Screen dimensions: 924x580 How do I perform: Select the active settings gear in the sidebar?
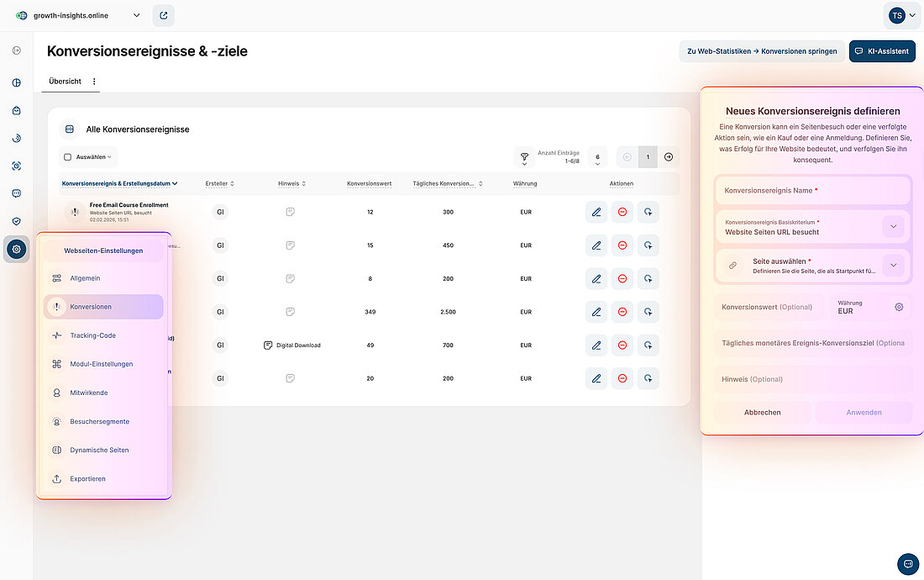[15, 249]
